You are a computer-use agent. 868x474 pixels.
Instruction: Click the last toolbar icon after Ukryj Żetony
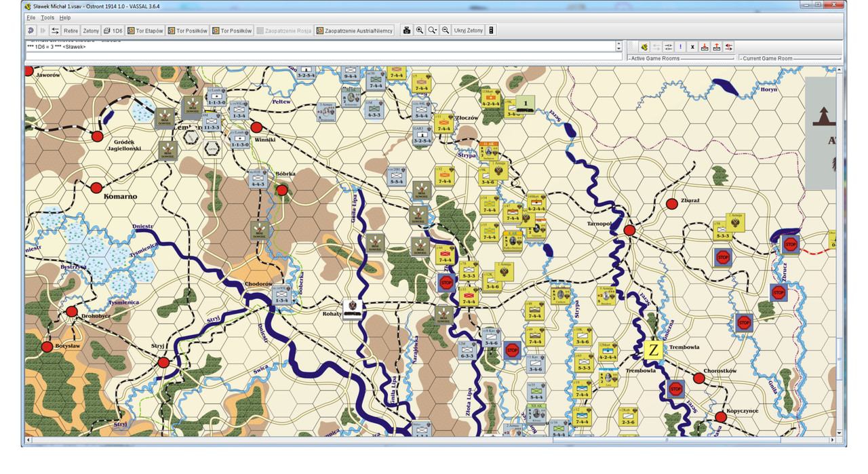tap(492, 31)
